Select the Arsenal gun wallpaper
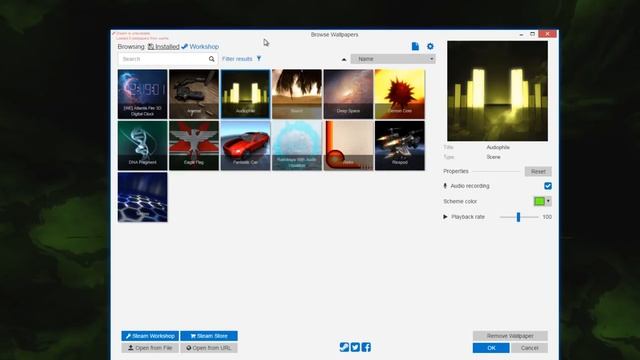 coord(194,94)
